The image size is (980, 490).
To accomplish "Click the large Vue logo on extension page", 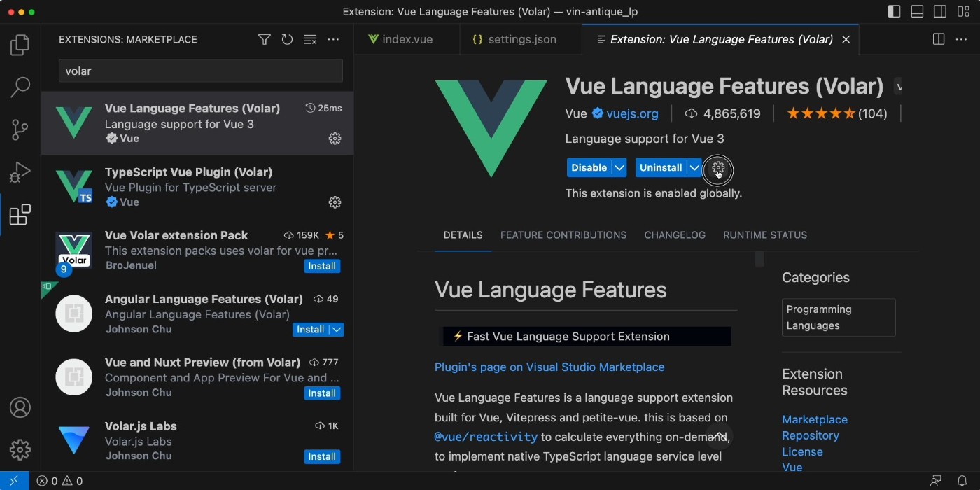I will [x=491, y=128].
